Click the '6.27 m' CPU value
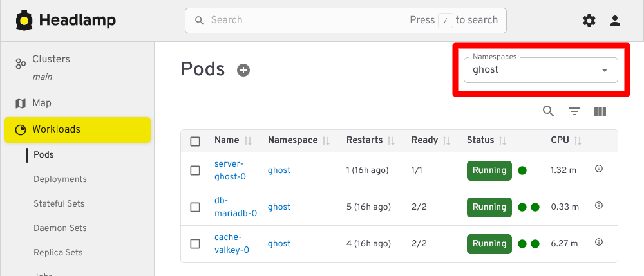This screenshot has height=276, width=644. (x=564, y=244)
